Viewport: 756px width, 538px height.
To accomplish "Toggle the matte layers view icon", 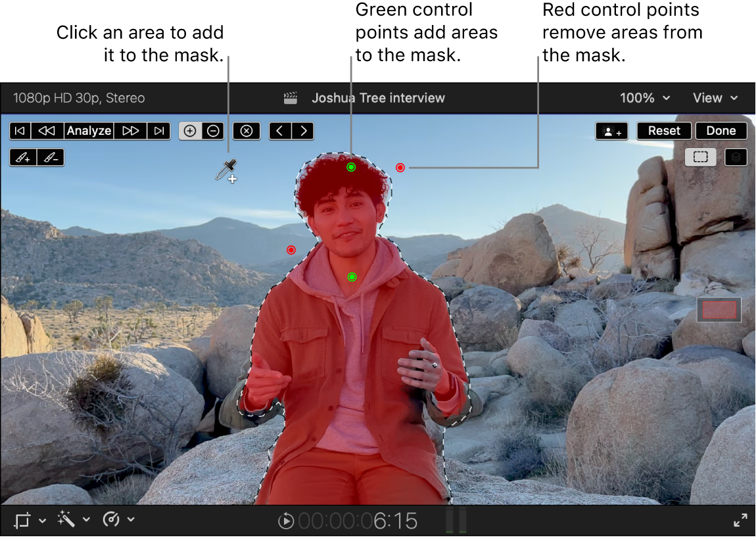I will pyautogui.click(x=735, y=157).
